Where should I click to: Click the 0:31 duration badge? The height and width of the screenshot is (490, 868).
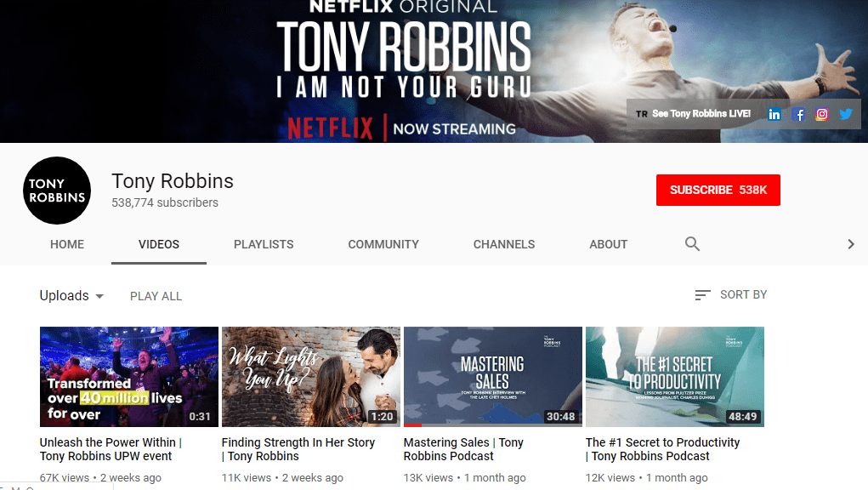click(200, 416)
